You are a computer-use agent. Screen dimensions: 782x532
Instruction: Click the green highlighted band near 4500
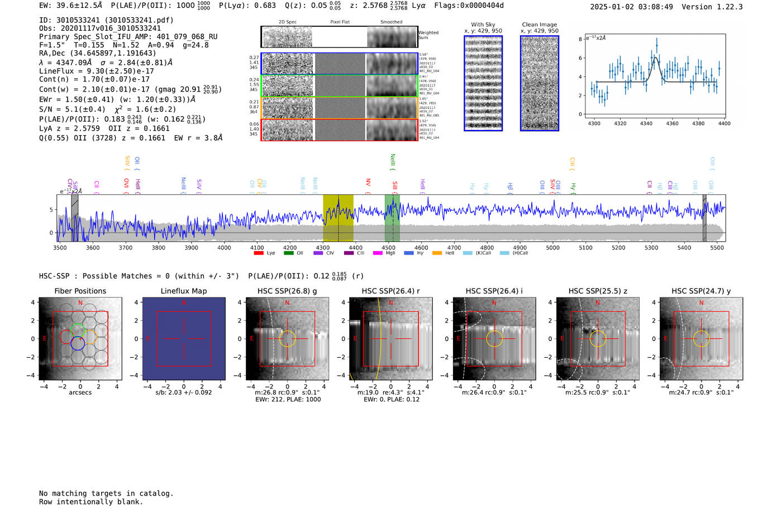tap(392, 218)
